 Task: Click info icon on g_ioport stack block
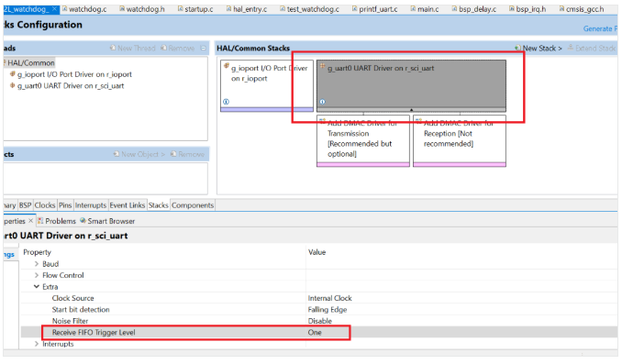click(x=226, y=102)
